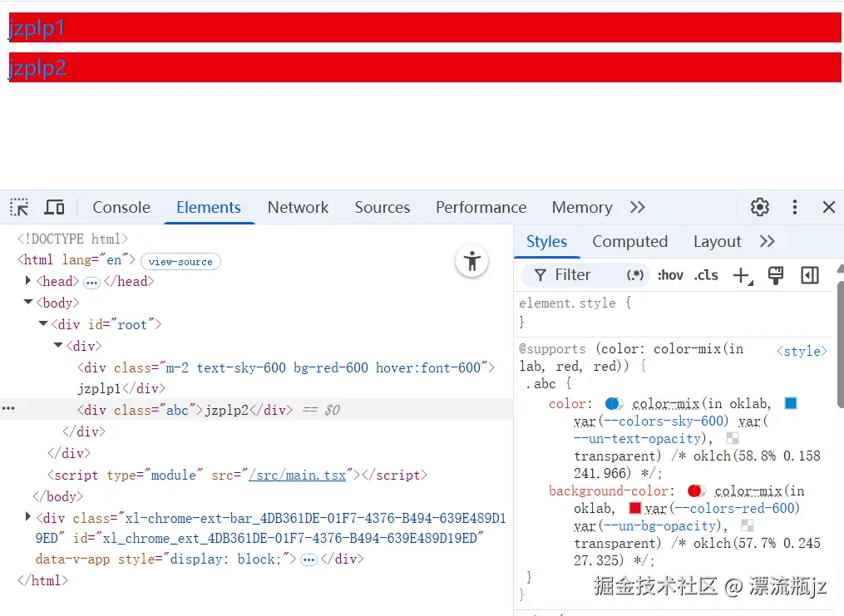Screen dimensions: 844x616
Task: Show more sidebar tabs after Layout
Action: [767, 241]
